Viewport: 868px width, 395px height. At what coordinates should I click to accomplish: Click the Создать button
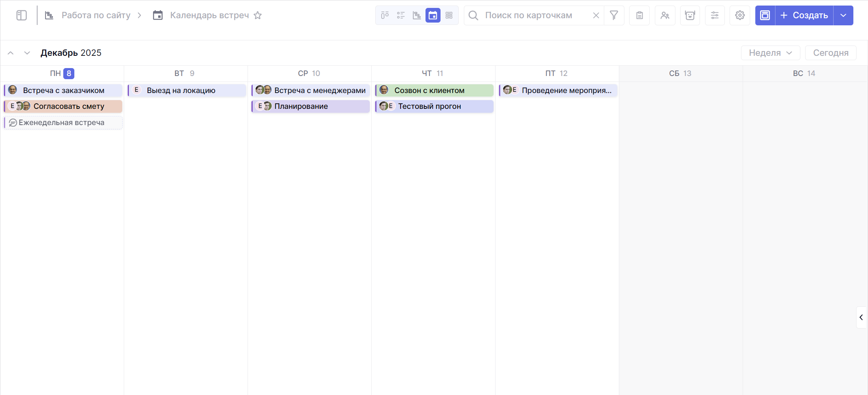point(804,15)
